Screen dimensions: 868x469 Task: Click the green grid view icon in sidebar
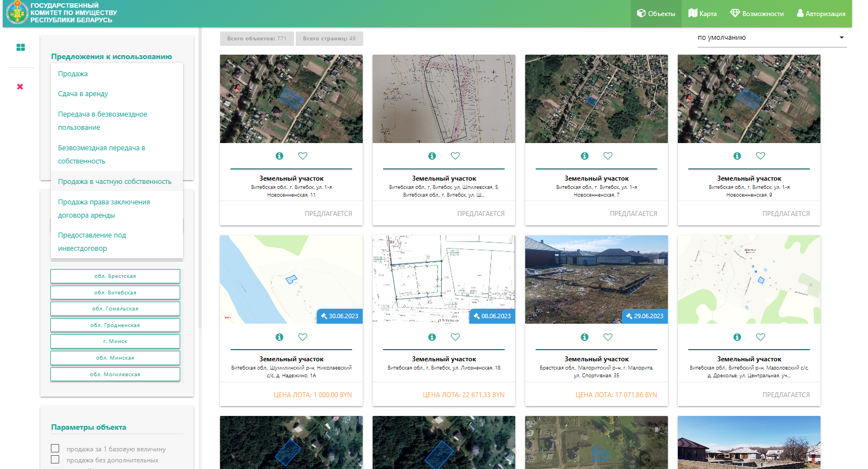tap(20, 48)
